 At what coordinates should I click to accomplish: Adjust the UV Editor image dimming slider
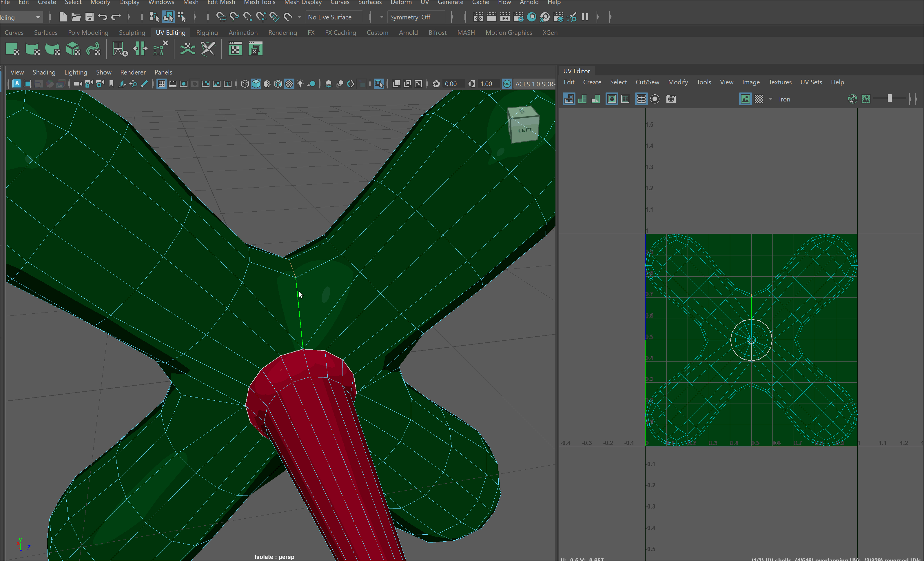(890, 99)
